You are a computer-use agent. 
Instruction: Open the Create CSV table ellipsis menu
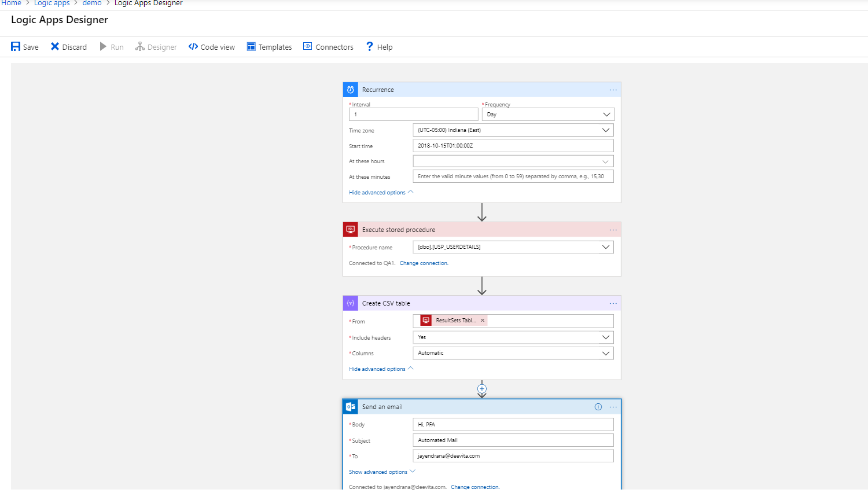(x=613, y=303)
